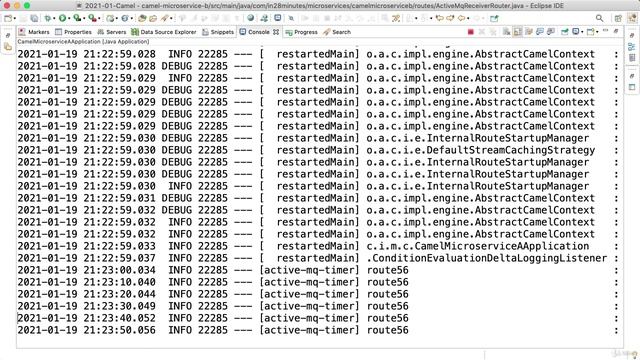Toggle show console when standard out changes
Image resolution: width=640 pixels, height=360 pixels.
[540, 32]
